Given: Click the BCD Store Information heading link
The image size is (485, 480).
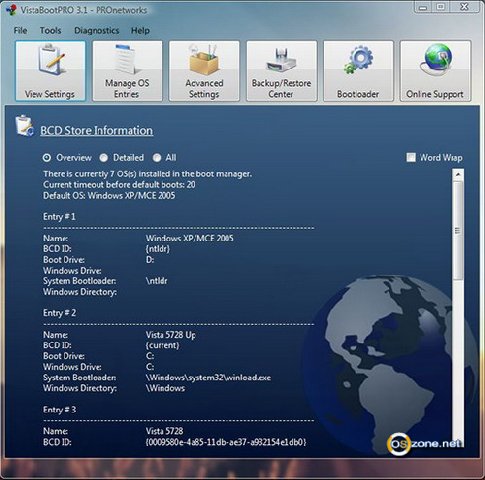Looking at the screenshot, I should [97, 130].
